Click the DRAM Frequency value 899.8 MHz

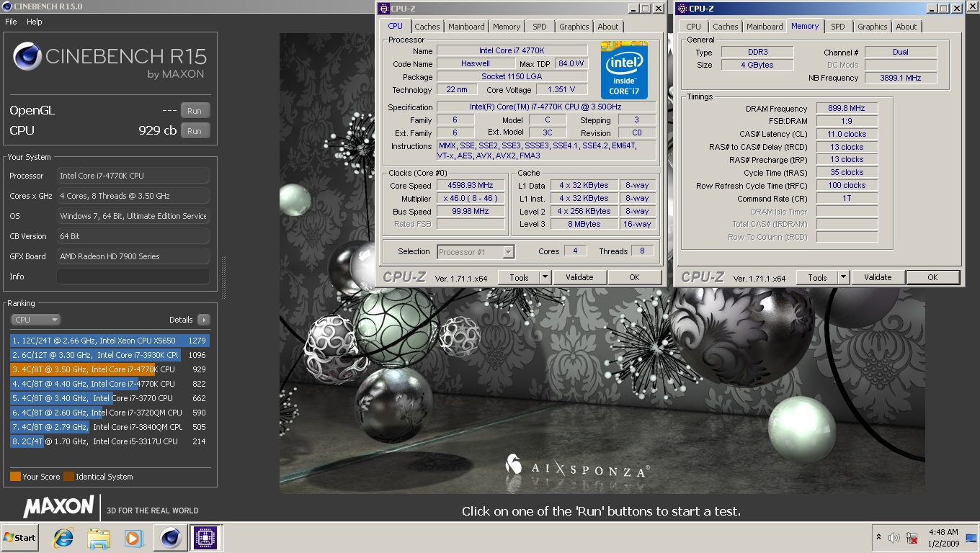[847, 109]
